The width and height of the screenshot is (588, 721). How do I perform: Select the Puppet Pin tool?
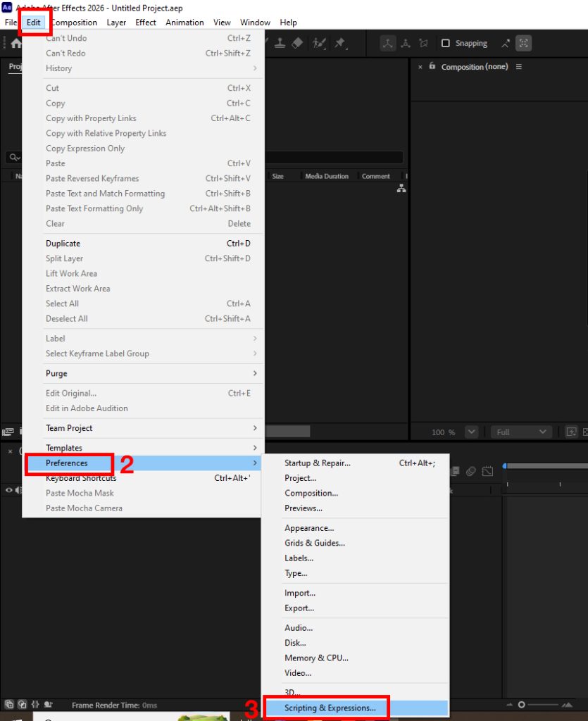[x=340, y=43]
